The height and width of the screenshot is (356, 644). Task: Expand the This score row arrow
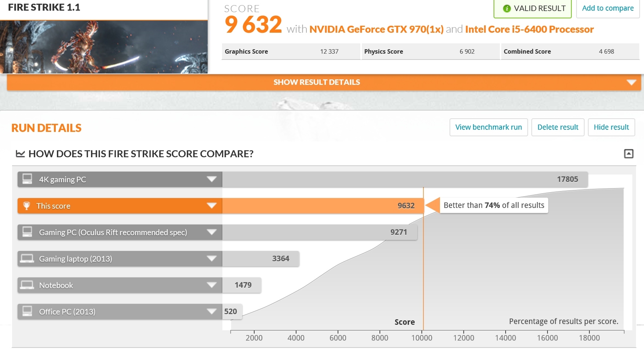(x=212, y=206)
